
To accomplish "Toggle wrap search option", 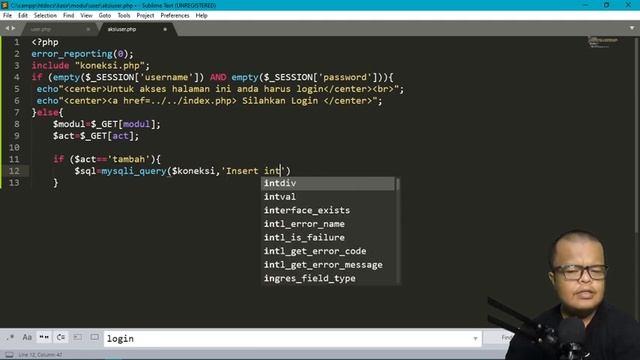I will tap(61, 337).
